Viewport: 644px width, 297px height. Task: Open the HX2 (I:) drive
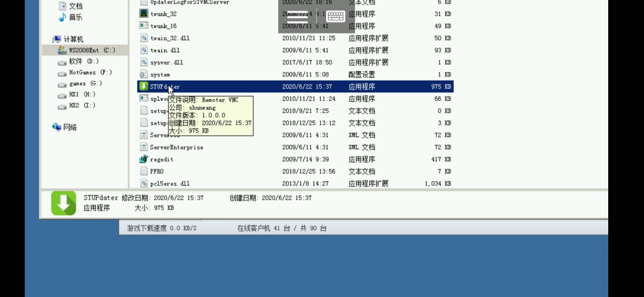click(82, 106)
